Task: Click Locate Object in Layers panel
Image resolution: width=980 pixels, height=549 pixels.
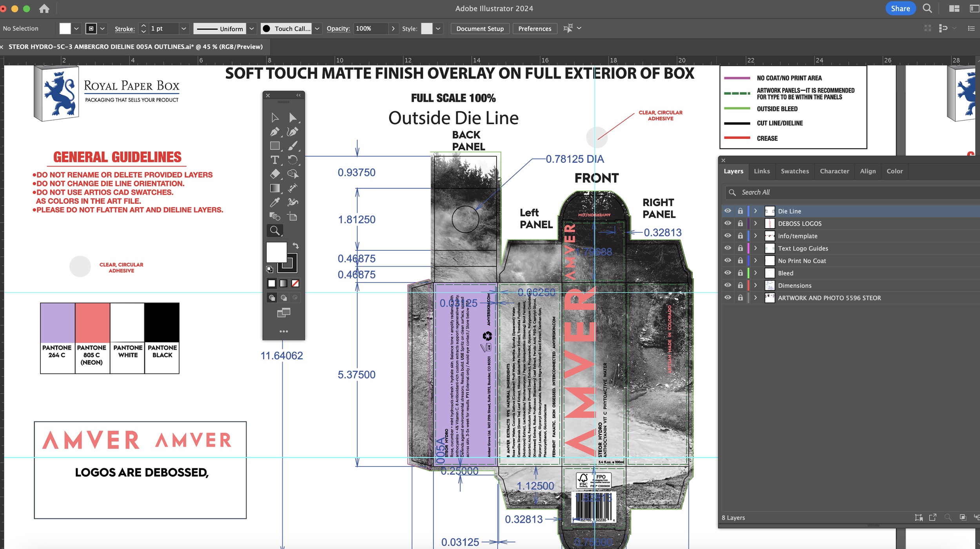Action: tap(948, 518)
